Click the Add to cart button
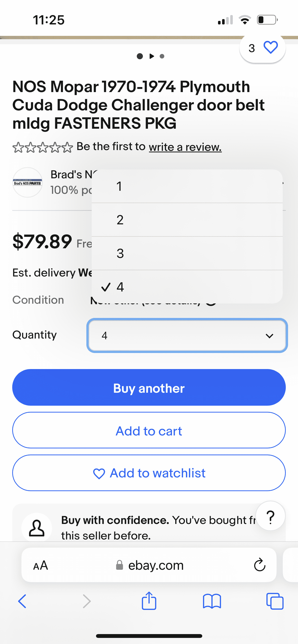This screenshot has width=298, height=644. [149, 430]
